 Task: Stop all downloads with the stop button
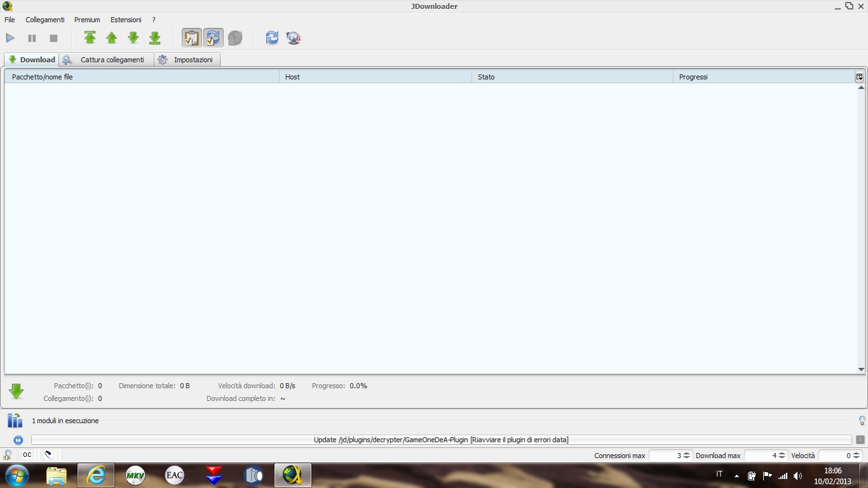pyautogui.click(x=53, y=38)
